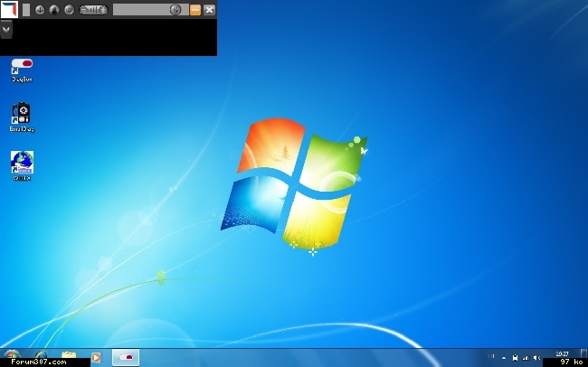Viewport: 588px width, 367px height.
Task: Click the @ contact icon in the toolbar
Action: coord(69,10)
